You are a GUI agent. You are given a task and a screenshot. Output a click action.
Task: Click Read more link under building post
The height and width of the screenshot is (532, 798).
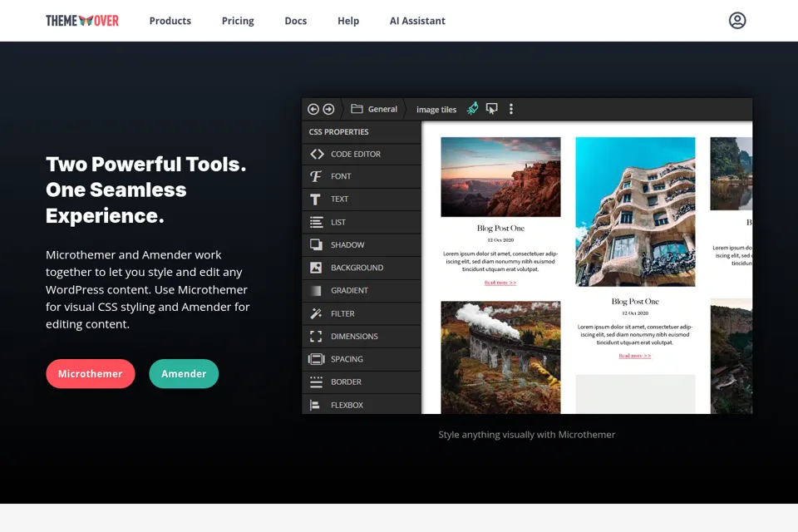pyautogui.click(x=634, y=356)
